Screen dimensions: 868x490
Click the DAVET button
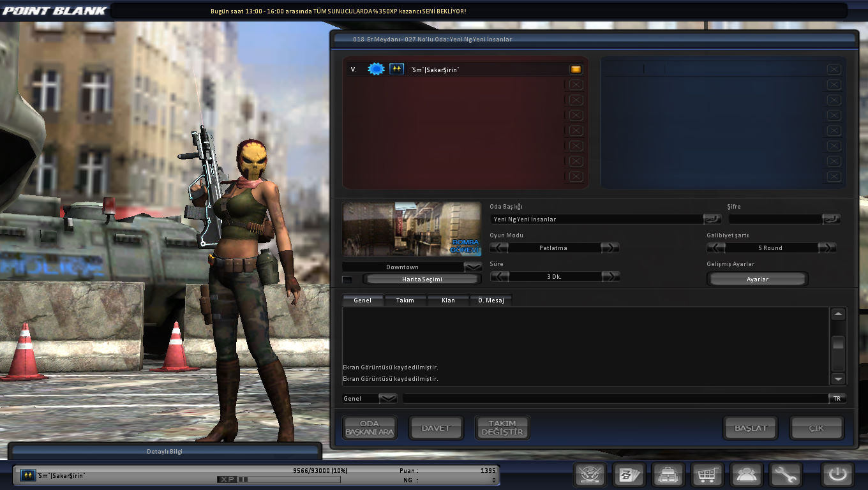coord(435,428)
